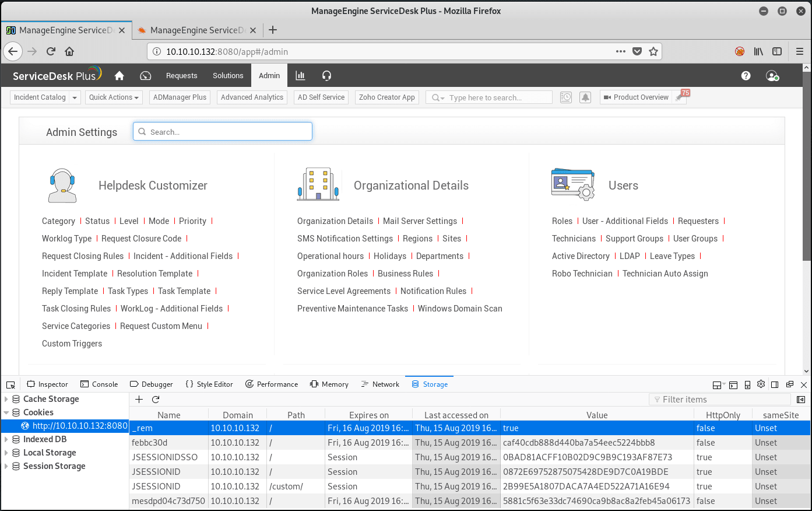
Task: Open the Incident Catalog dropdown arrow
Action: [75, 97]
